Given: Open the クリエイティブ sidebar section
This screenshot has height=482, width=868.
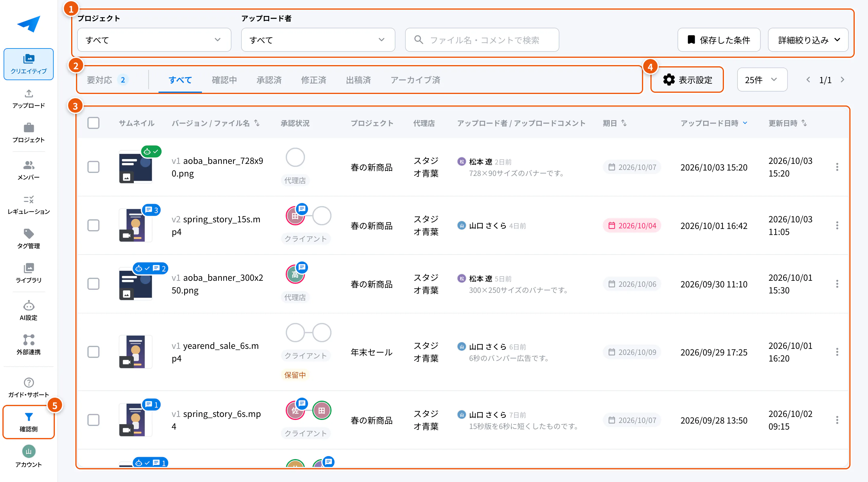Looking at the screenshot, I should click(x=29, y=64).
